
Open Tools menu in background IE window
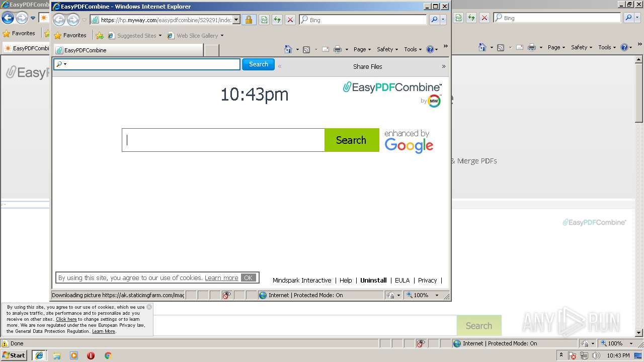(607, 47)
